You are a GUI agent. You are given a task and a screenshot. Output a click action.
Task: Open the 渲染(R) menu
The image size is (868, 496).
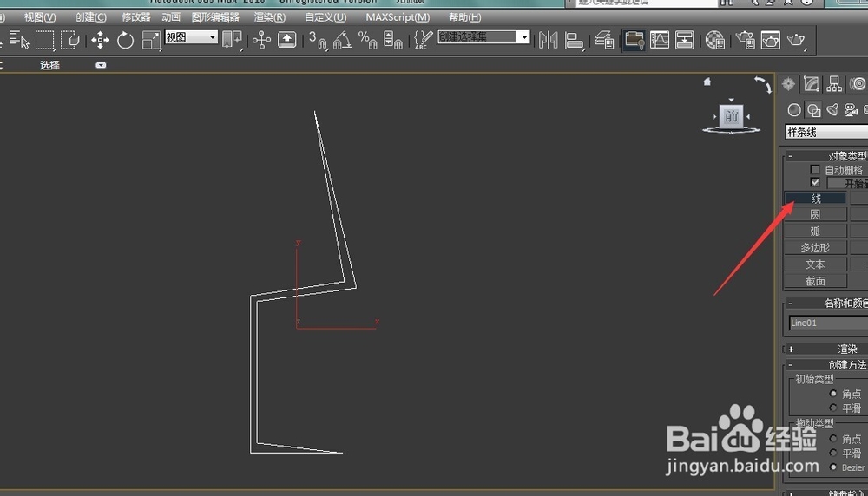point(270,17)
